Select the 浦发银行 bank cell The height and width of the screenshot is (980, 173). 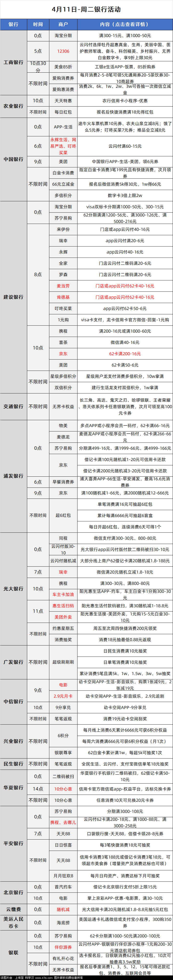(13, 476)
